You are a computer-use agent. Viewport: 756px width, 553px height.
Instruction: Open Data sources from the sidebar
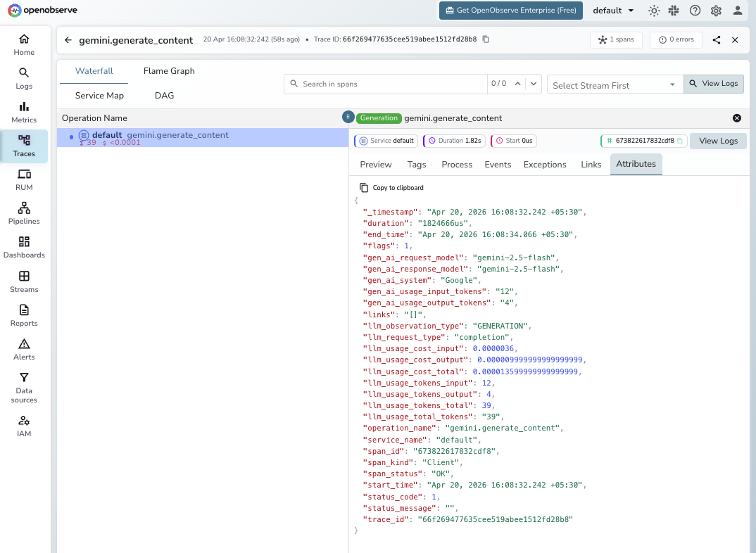tap(23, 388)
